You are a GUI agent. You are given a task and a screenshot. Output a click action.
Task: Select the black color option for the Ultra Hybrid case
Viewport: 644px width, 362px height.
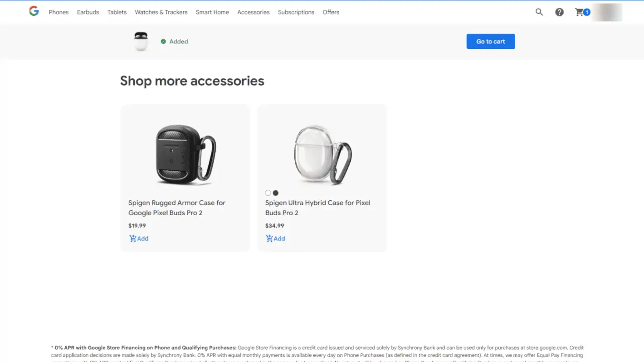tap(275, 193)
